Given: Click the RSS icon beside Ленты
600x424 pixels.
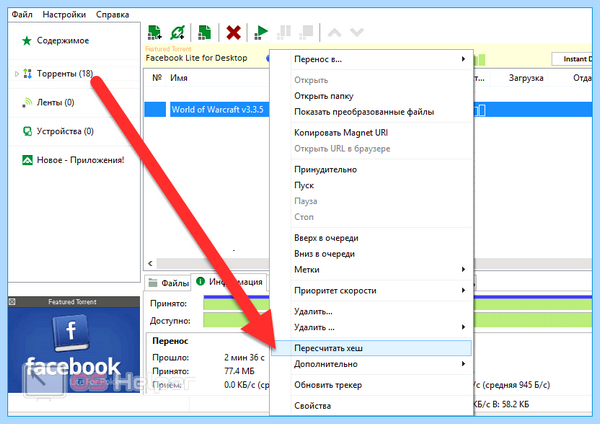Looking at the screenshot, I should click(27, 103).
